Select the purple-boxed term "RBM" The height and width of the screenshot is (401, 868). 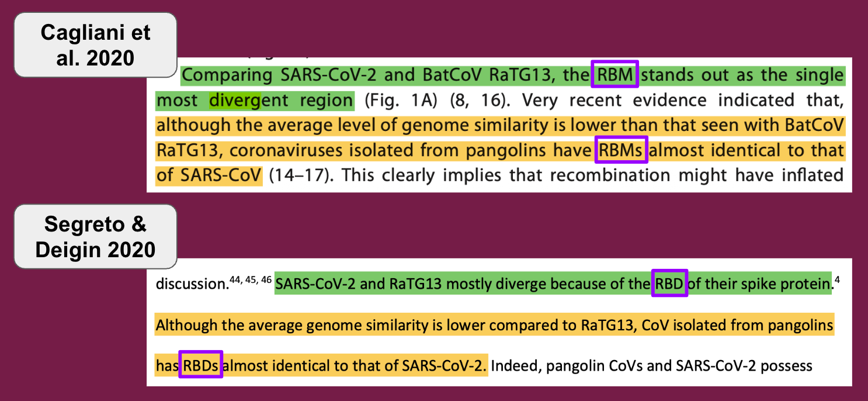pyautogui.click(x=614, y=74)
